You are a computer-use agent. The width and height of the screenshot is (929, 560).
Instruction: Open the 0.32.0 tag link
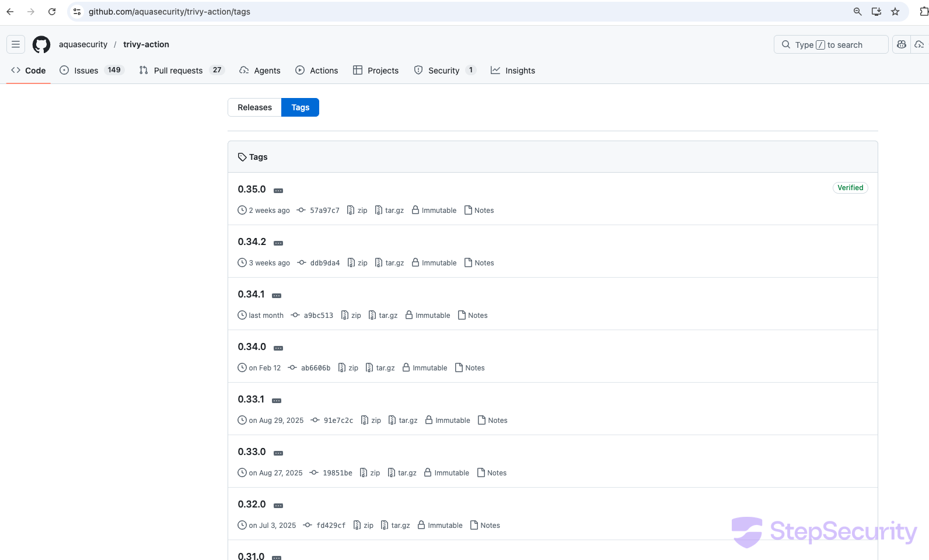point(252,504)
